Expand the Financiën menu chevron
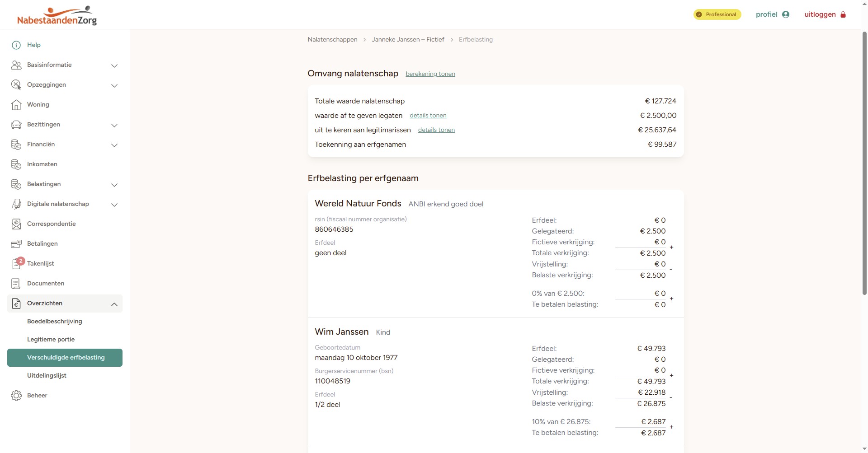The width and height of the screenshot is (868, 453). pos(114,145)
